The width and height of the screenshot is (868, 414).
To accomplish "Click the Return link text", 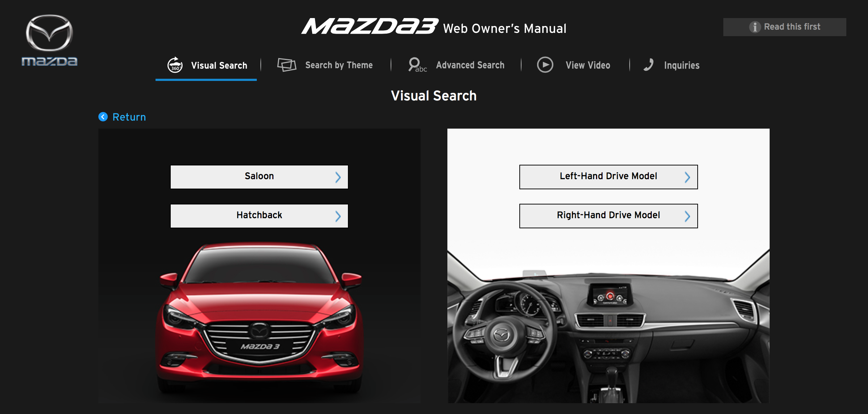I will [129, 117].
